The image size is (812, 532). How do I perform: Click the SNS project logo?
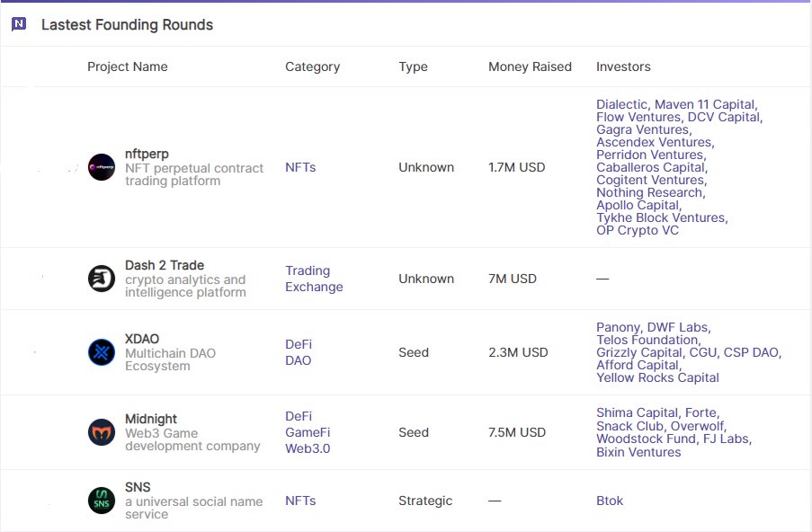tap(102, 501)
